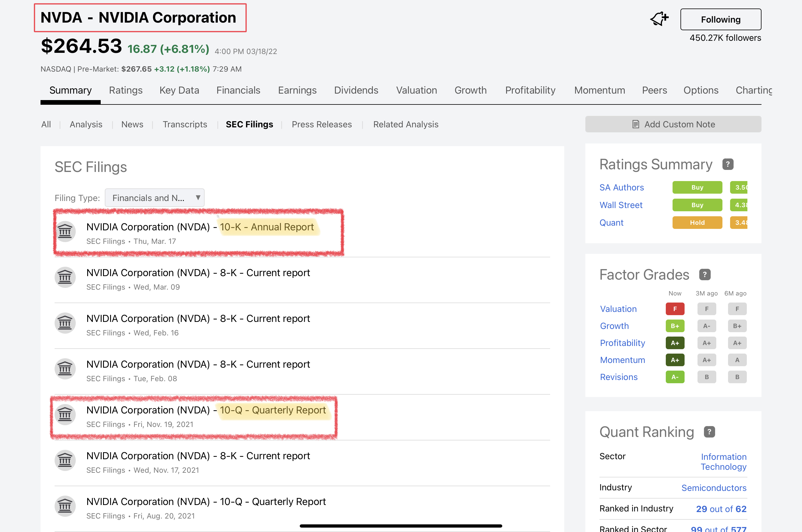Viewport: 802px width, 532px height.
Task: Click the red F Valuation grade badge
Action: 675,309
